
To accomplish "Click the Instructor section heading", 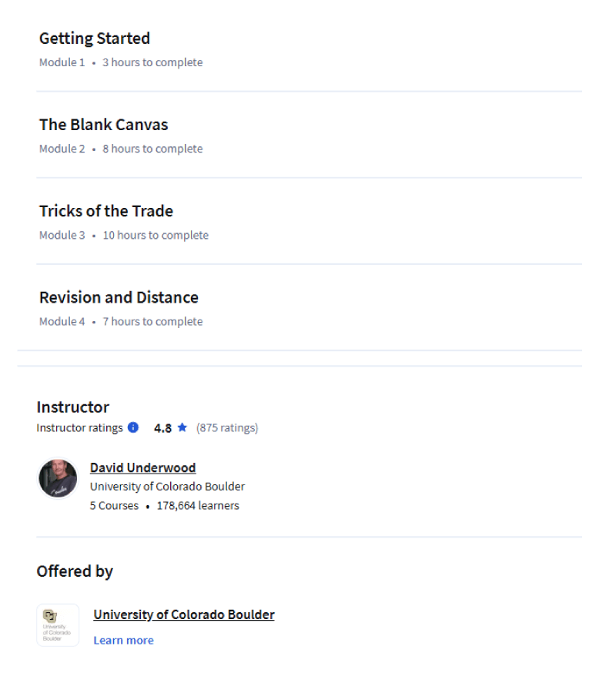I will coord(73,407).
